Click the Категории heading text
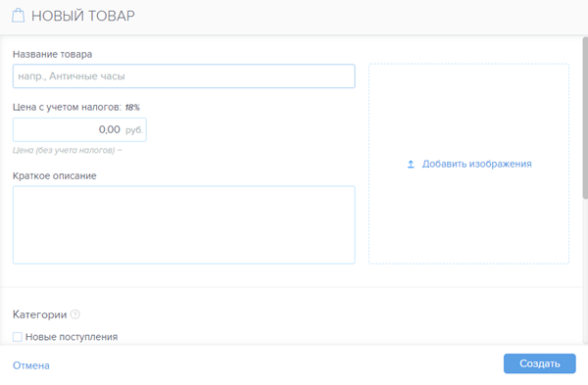Screen dimensions: 588x385 coord(40,314)
